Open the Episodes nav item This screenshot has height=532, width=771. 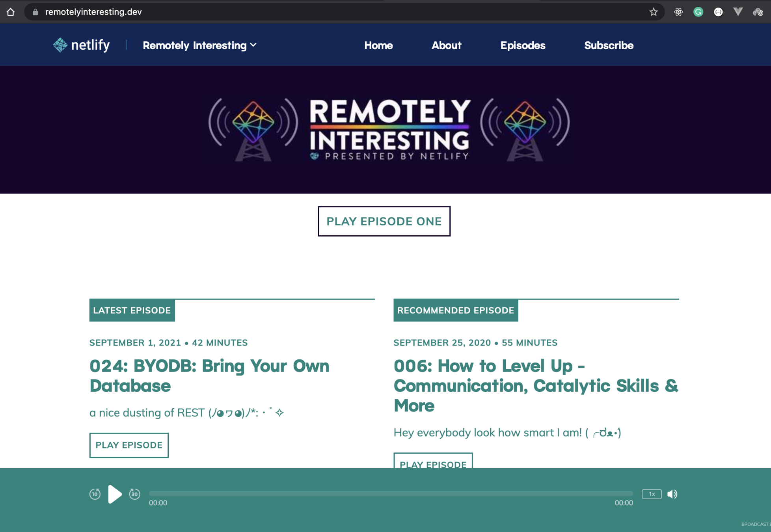(523, 45)
